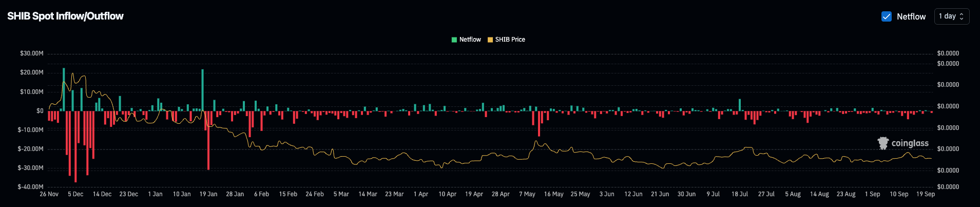Select the 6 Feb date label
This screenshot has width=980, height=207.
[x=262, y=194]
